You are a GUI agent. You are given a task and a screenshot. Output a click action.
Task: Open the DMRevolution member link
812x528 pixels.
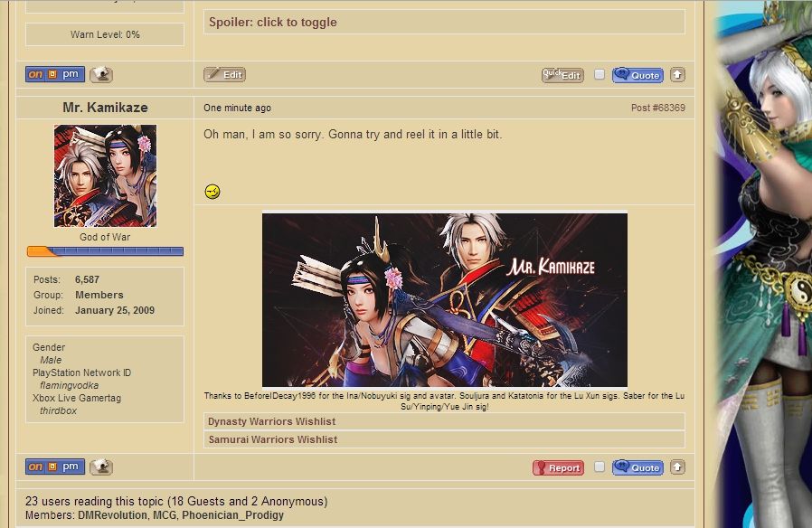tap(112, 515)
